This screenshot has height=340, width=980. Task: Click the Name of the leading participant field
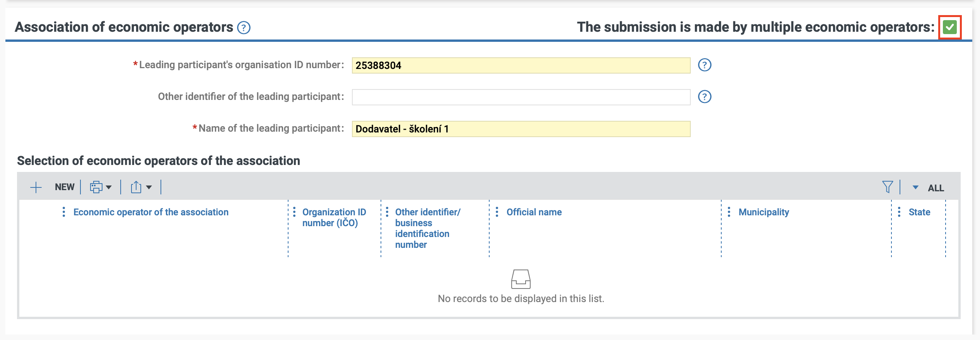(521, 129)
